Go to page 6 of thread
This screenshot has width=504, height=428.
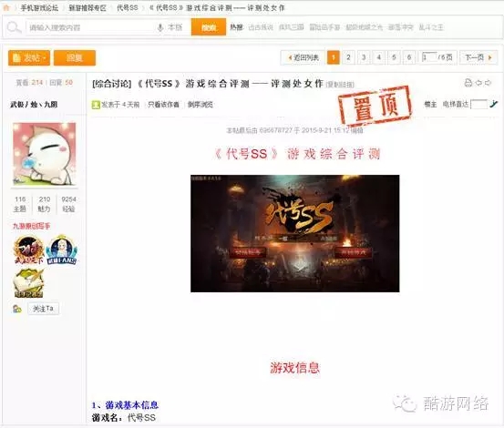(x=409, y=57)
